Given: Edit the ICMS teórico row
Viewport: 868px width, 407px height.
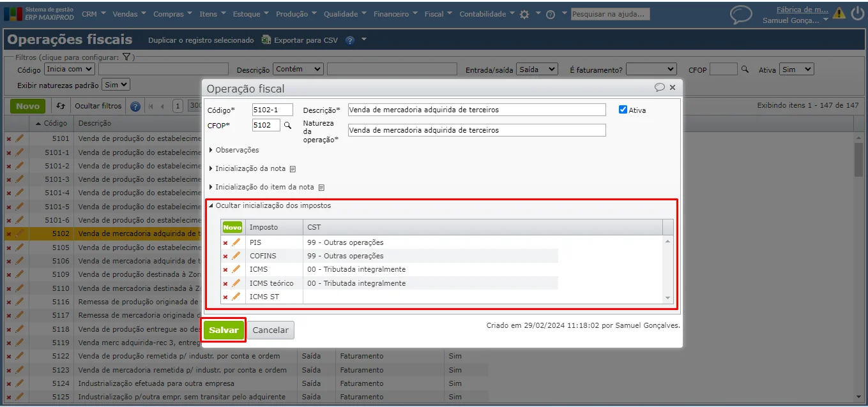Looking at the screenshot, I should pos(236,283).
